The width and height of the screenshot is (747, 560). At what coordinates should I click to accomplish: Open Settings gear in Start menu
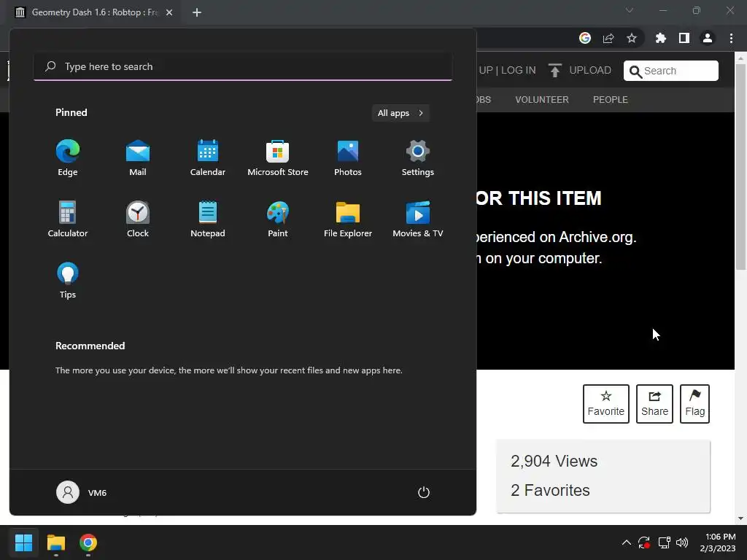[x=418, y=158]
